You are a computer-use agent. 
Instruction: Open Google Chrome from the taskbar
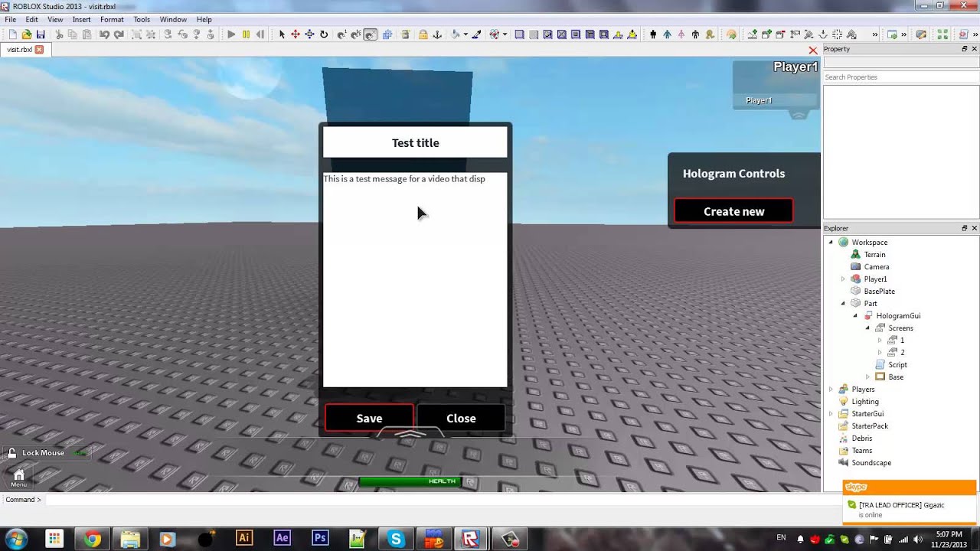point(93,539)
